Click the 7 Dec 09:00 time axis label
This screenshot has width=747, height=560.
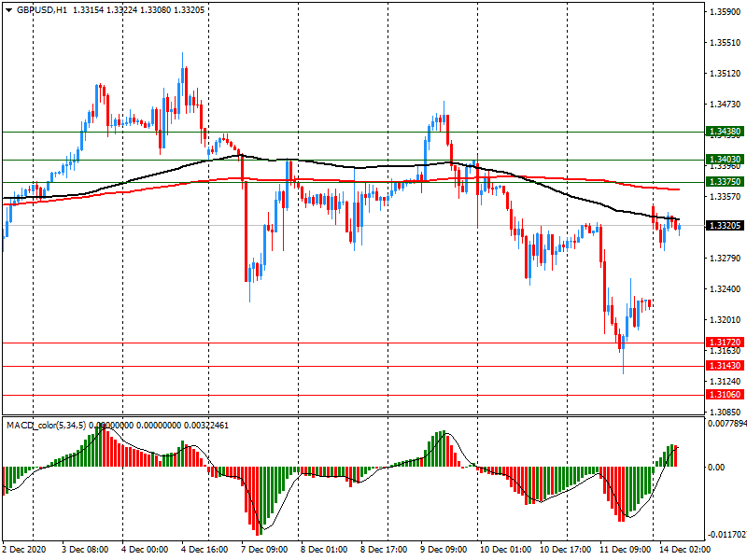[x=265, y=550]
